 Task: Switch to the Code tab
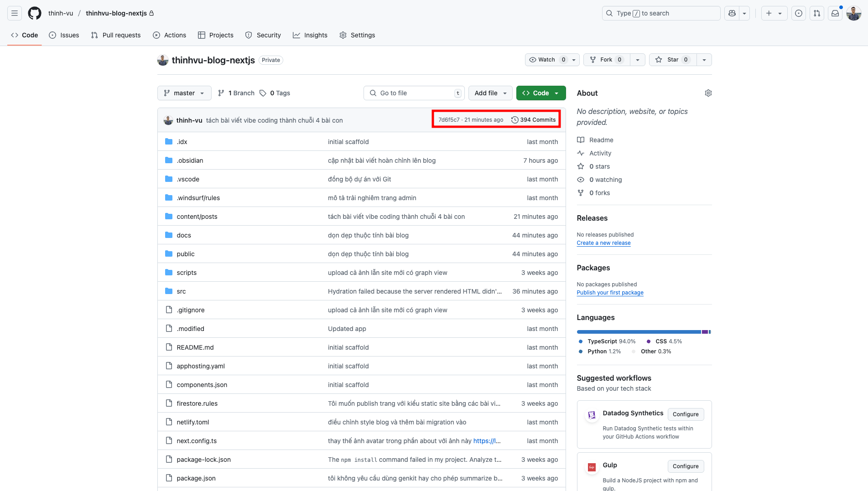click(25, 35)
